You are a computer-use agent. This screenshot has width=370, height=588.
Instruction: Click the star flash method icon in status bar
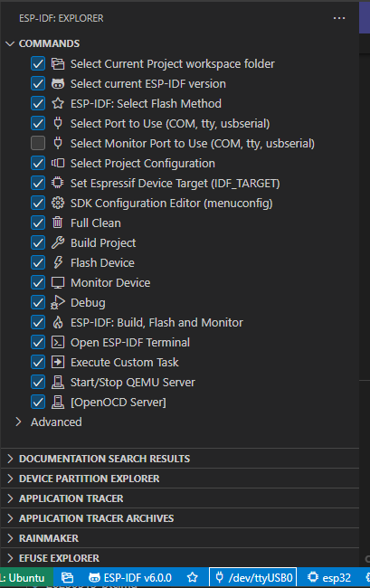tap(193, 577)
